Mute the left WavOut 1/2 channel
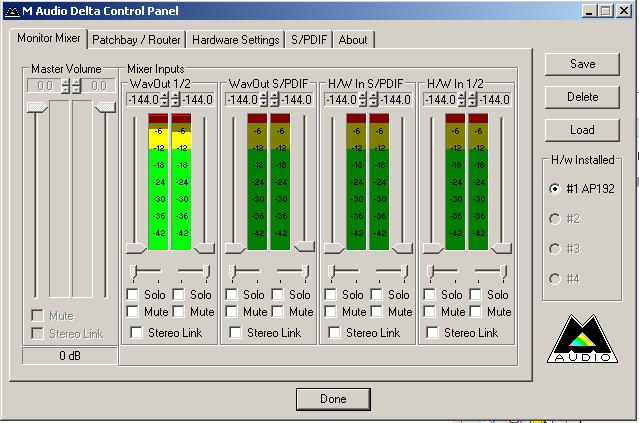Screen dimensions: 639x423 (x=132, y=311)
